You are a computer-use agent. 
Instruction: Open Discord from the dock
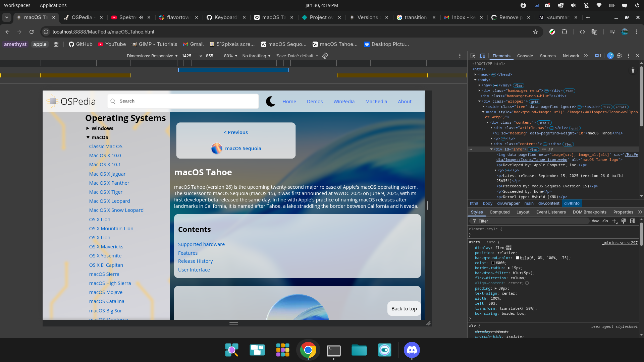(412, 350)
